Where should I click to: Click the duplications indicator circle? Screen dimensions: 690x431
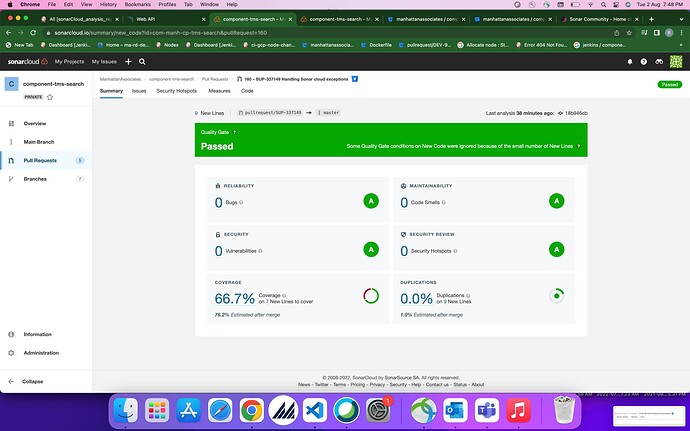click(x=557, y=296)
